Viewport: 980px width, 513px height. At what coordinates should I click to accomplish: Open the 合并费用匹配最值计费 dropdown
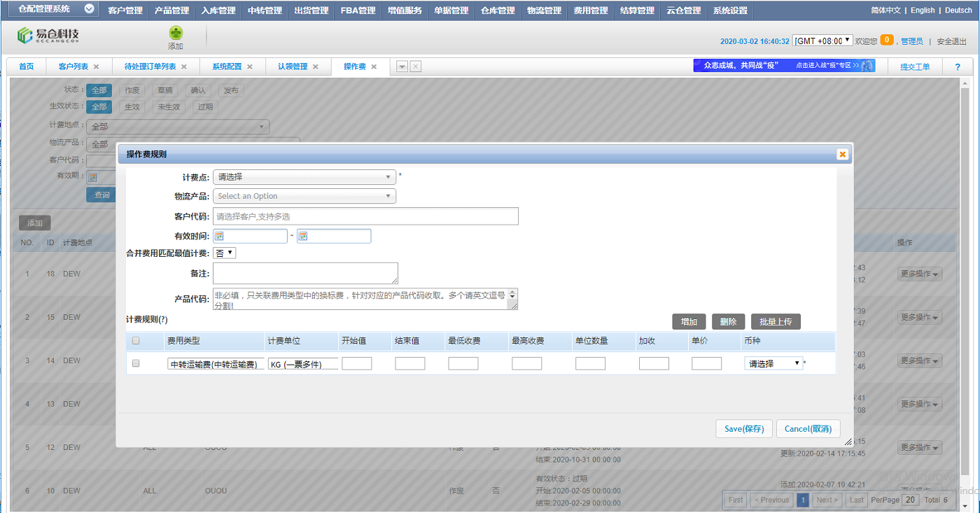[x=224, y=253]
